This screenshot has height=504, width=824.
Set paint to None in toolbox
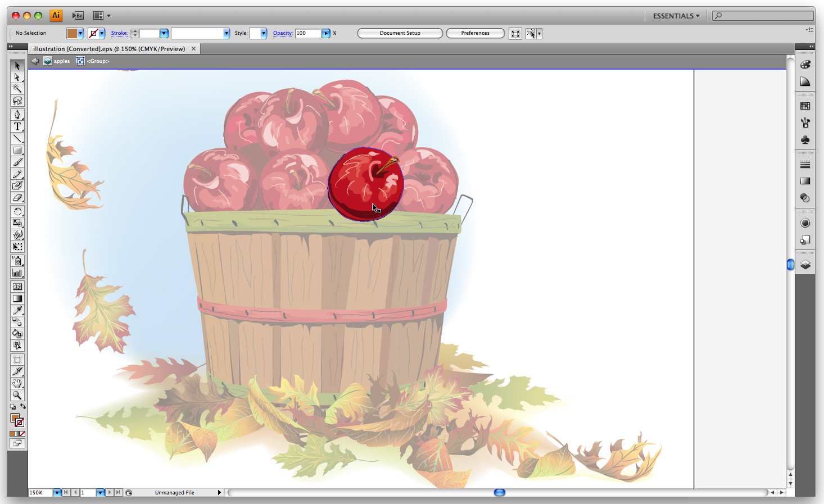pyautogui.click(x=22, y=434)
